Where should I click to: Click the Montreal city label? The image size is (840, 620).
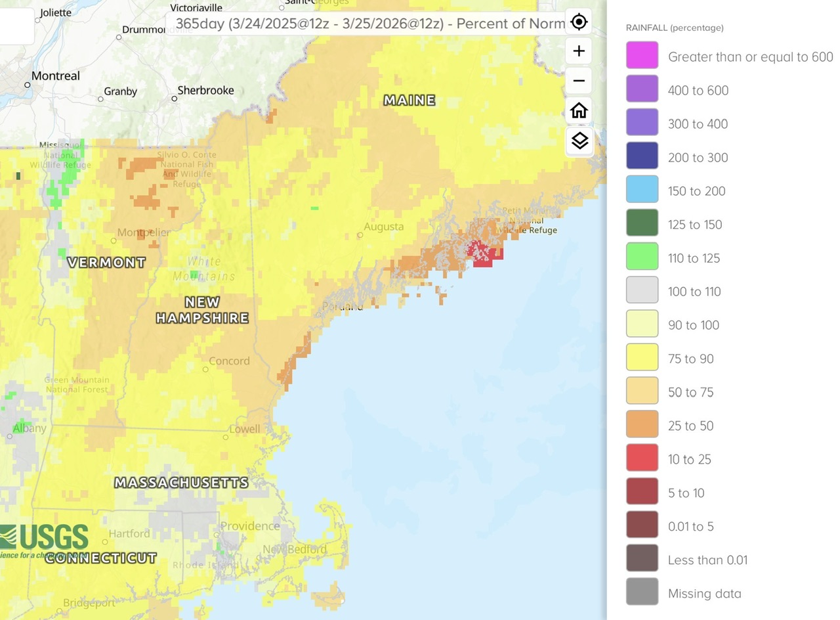(55, 76)
